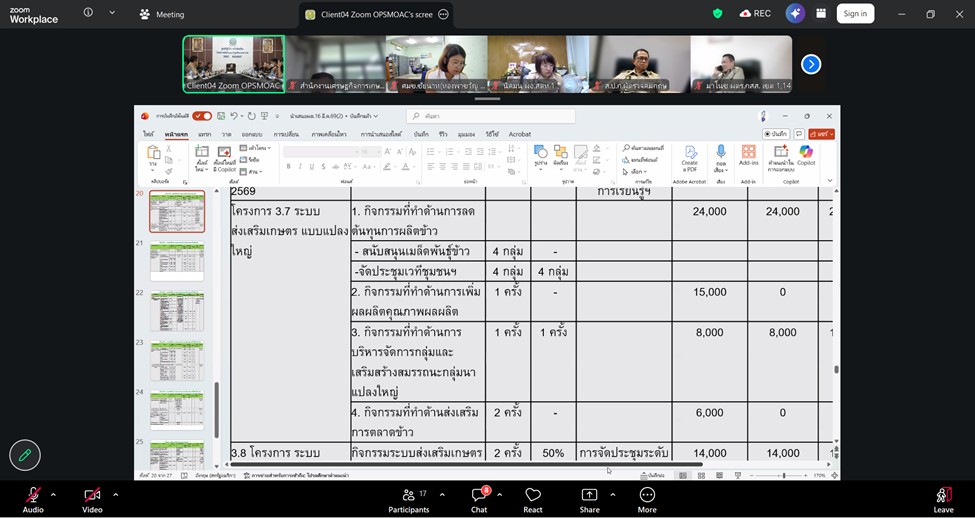Switch to the วาด (Draw) tab
The image size is (975, 518).
(x=226, y=134)
